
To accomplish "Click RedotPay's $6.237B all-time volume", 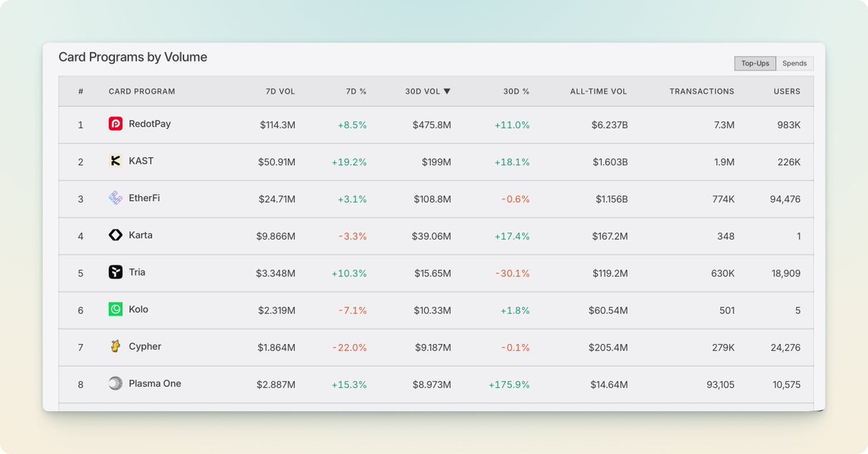I will pos(610,125).
